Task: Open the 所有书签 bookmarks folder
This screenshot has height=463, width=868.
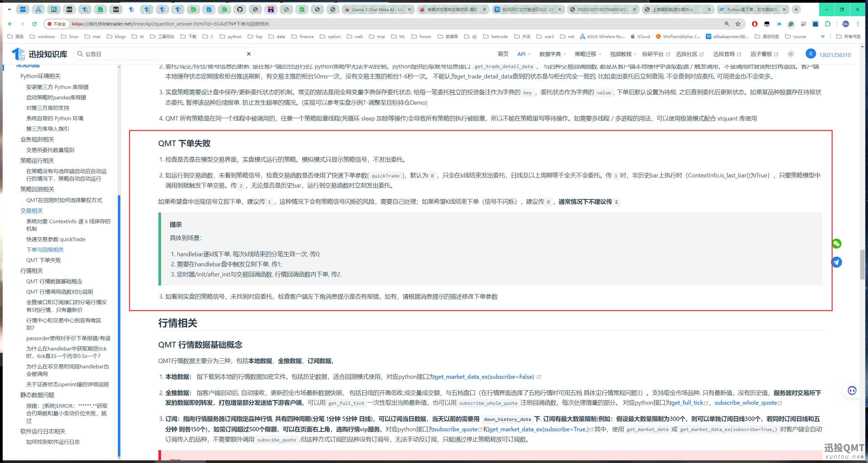Action: pyautogui.click(x=848, y=36)
